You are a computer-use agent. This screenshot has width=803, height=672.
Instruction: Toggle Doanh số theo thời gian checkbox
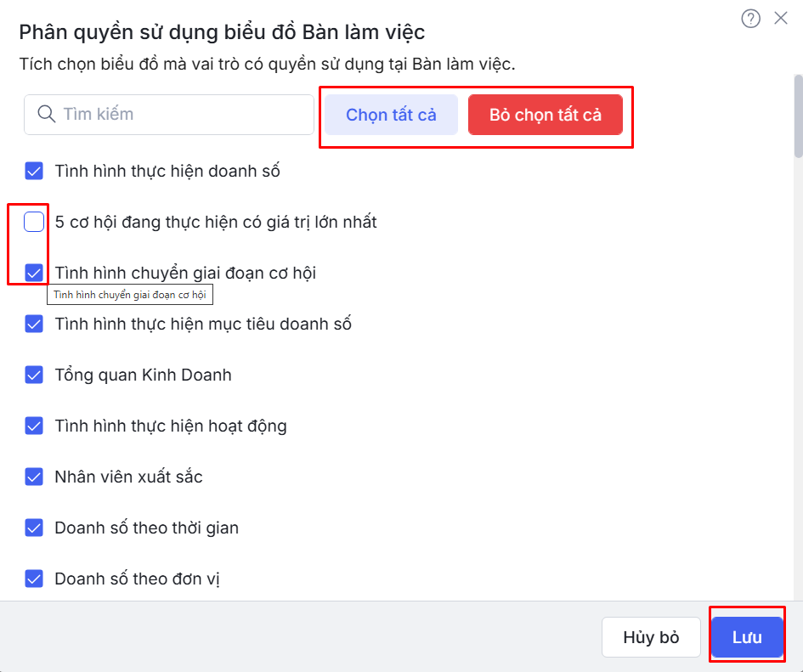34,528
